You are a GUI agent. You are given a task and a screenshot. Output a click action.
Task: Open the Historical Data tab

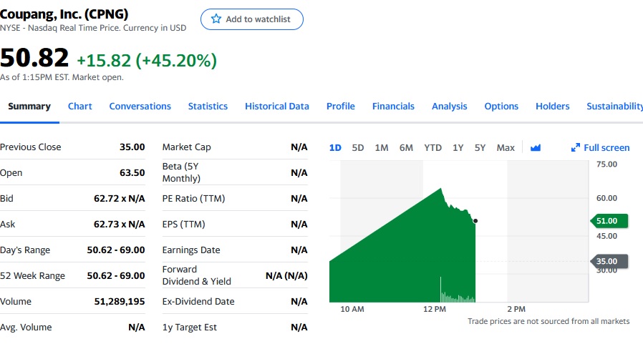click(x=277, y=107)
